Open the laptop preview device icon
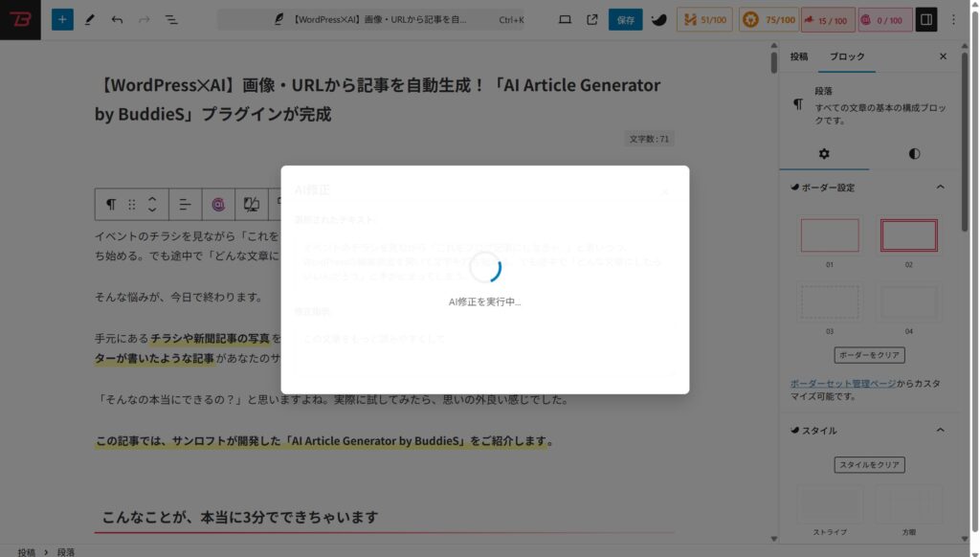The image size is (980, 557). tap(565, 20)
